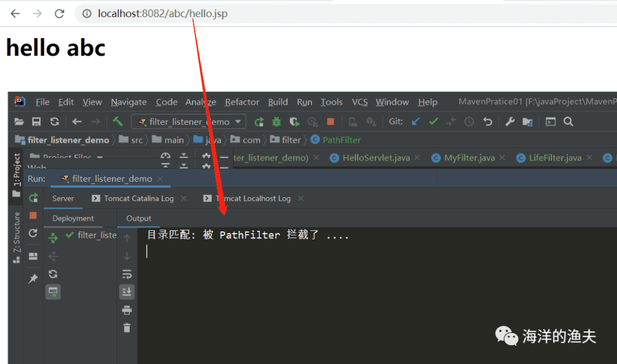This screenshot has width=617, height=364.
Task: Navigate forward with the toolbar arrow
Action: pyautogui.click(x=95, y=122)
